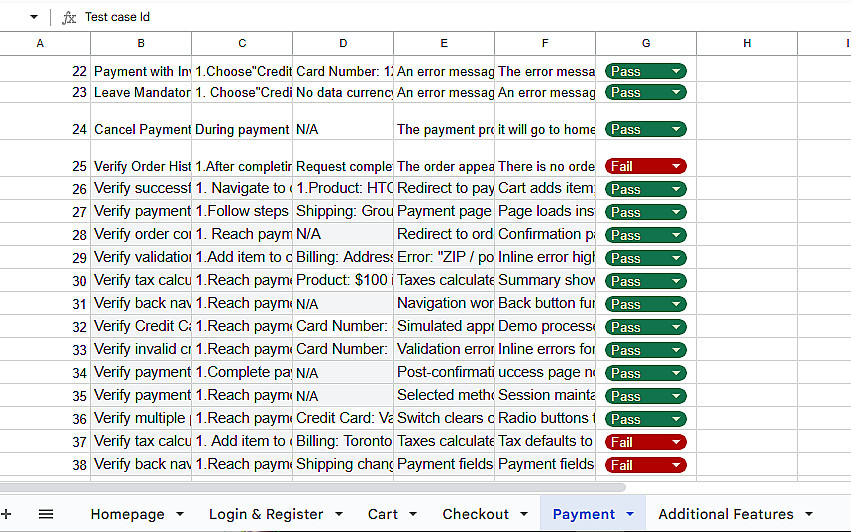Image resolution: width=851 pixels, height=532 pixels.
Task: Open the Payment tab's options arrow
Action: (629, 514)
